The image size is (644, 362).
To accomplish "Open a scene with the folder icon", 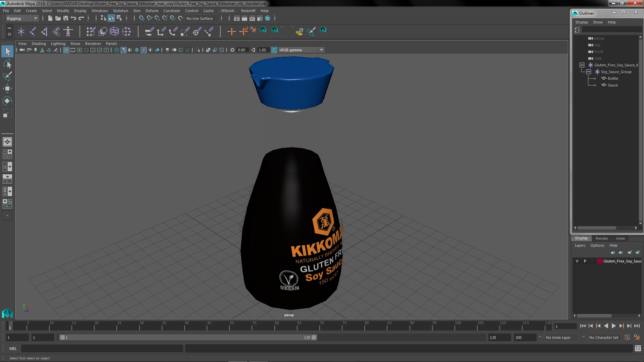I will pyautogui.click(x=58, y=18).
